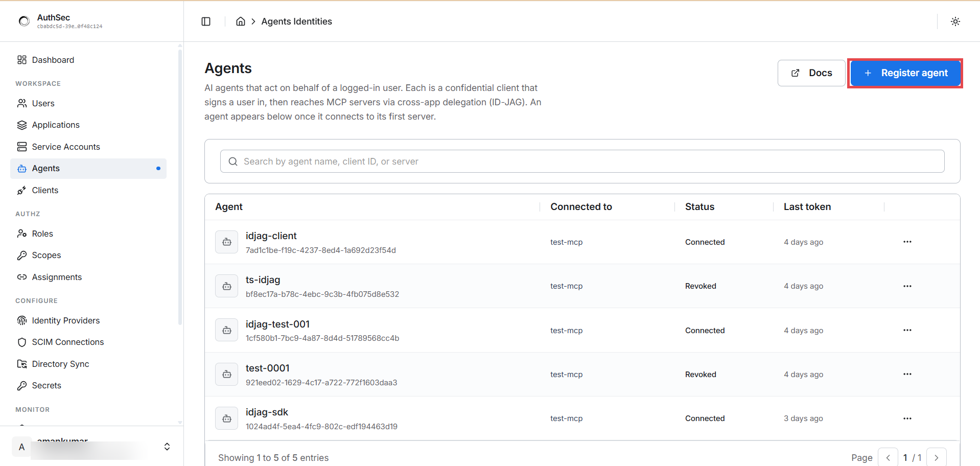Click Register agent button
The width and height of the screenshot is (980, 466).
click(x=905, y=73)
